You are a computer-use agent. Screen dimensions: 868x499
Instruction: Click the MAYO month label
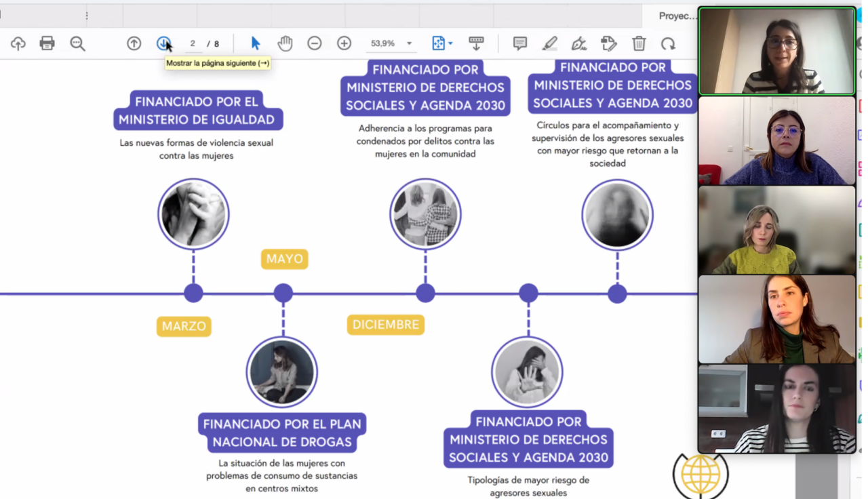coord(285,259)
